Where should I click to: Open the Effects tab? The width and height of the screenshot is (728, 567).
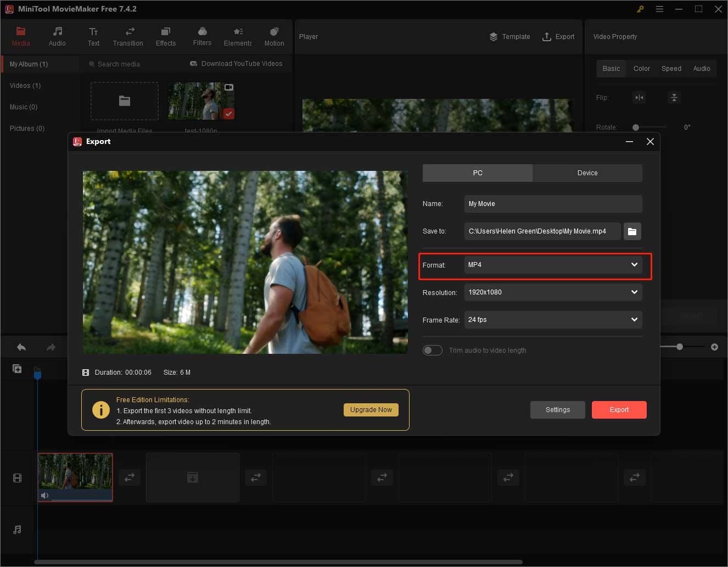coord(165,36)
